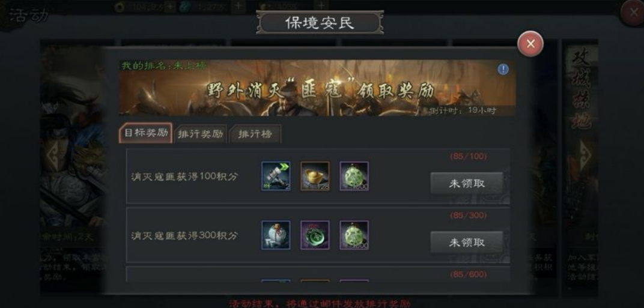Open the blue info exclamation icon
Viewport: 644px width, 308px height.
pyautogui.click(x=503, y=70)
